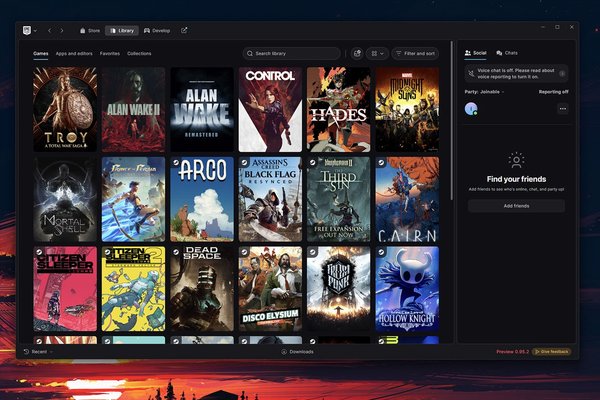Click the Steam badge on Dead Space cover
This screenshot has width=600, height=400.
[176, 252]
